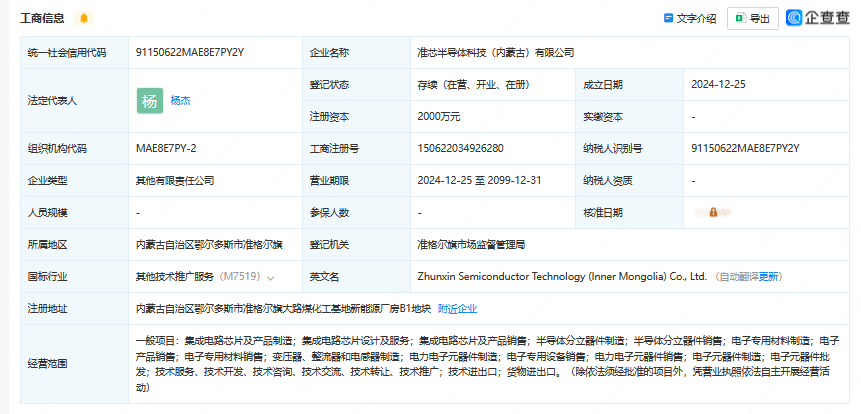This screenshot has width=861, height=414.
Task: Click the 参保人数 label cell
Action: [x=356, y=212]
